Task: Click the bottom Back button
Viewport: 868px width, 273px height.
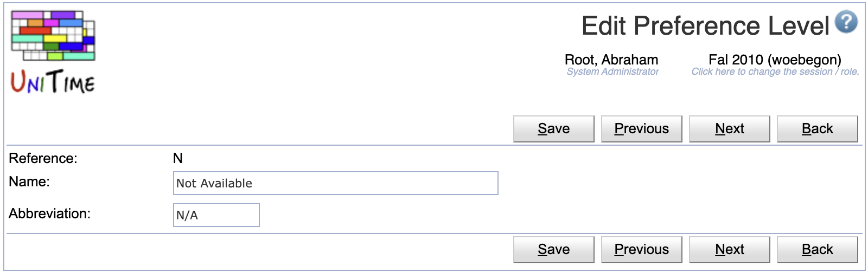Action: coord(818,250)
